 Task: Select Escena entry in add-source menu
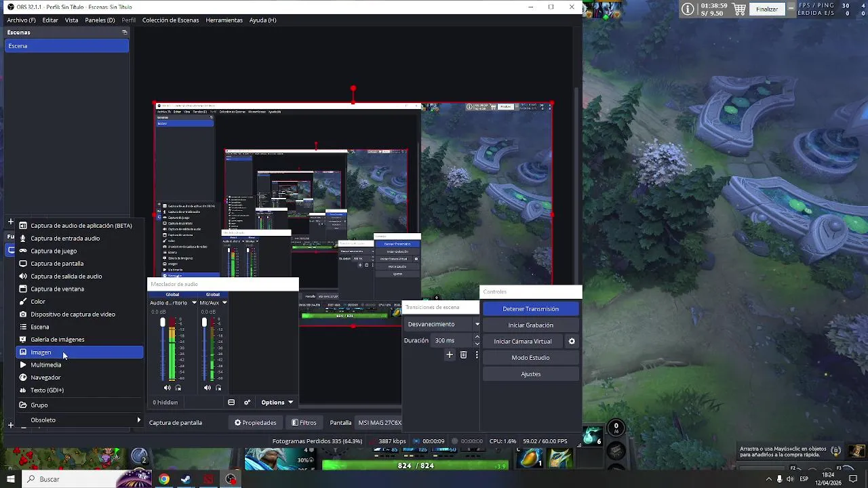[79, 327]
